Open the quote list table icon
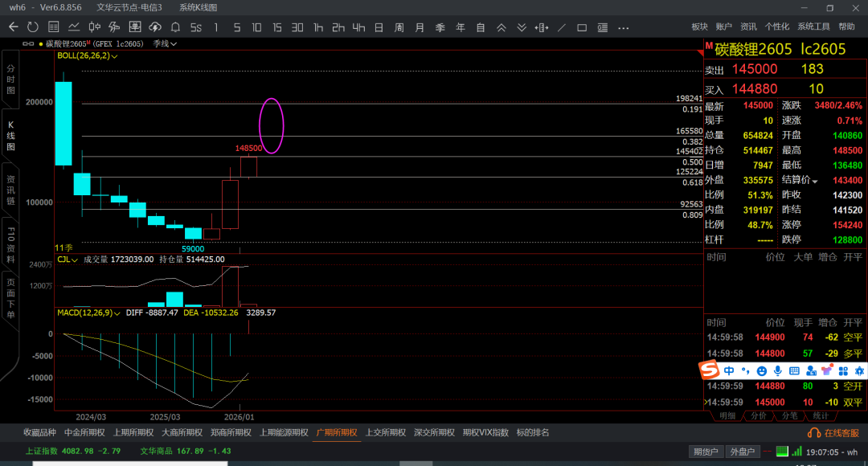The height and width of the screenshot is (466, 868). [54, 27]
